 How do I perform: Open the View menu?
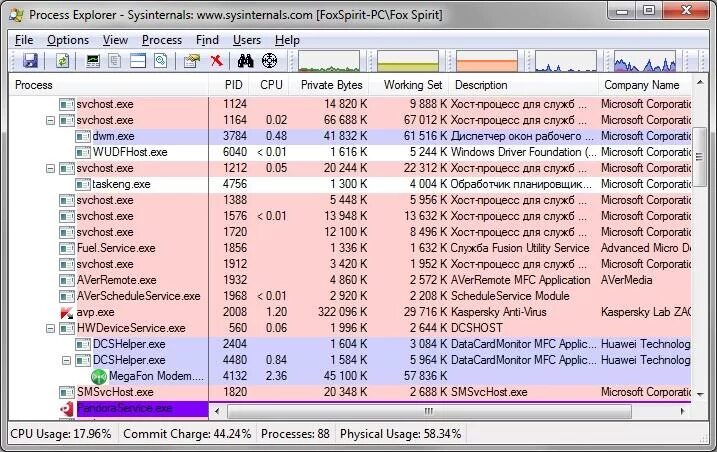pos(115,40)
